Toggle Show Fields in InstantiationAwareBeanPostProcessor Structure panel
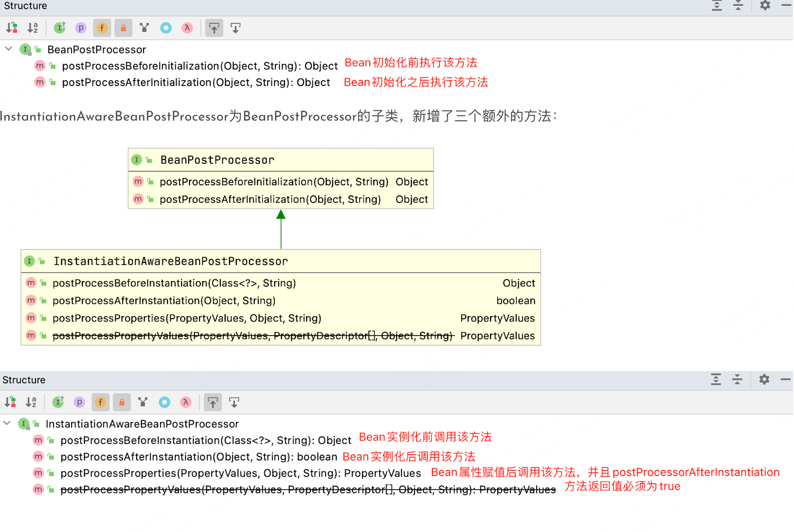794x532 pixels. point(101,402)
